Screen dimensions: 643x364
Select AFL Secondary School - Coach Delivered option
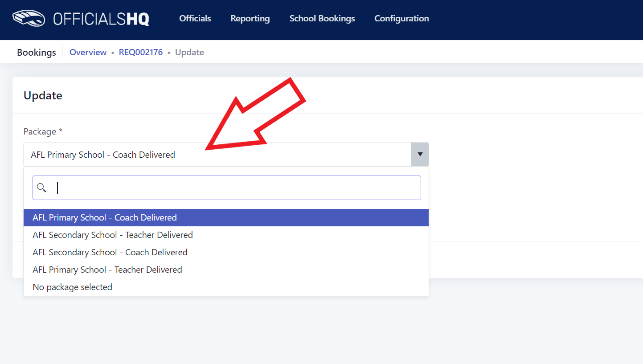[226, 252]
